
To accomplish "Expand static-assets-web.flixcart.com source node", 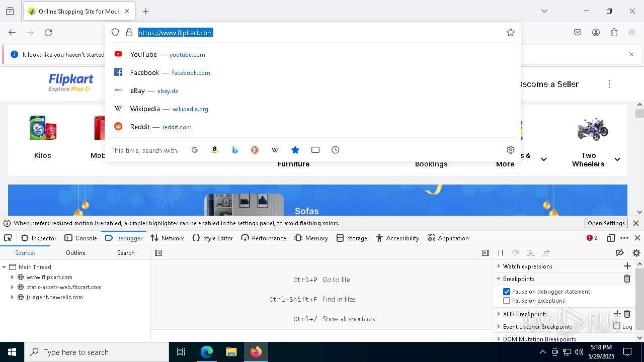I will click(x=13, y=287).
